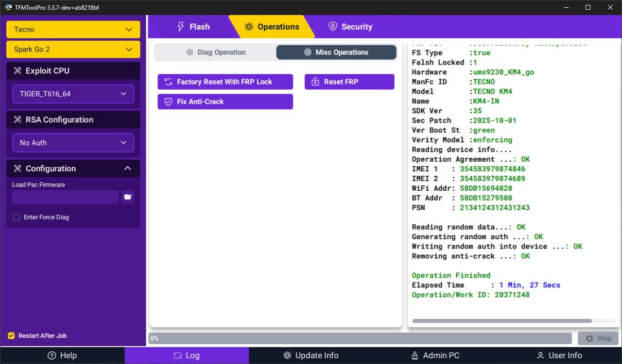622x364 pixels.
Task: Click the Log panel icon in bottom bar
Action: pyautogui.click(x=178, y=356)
